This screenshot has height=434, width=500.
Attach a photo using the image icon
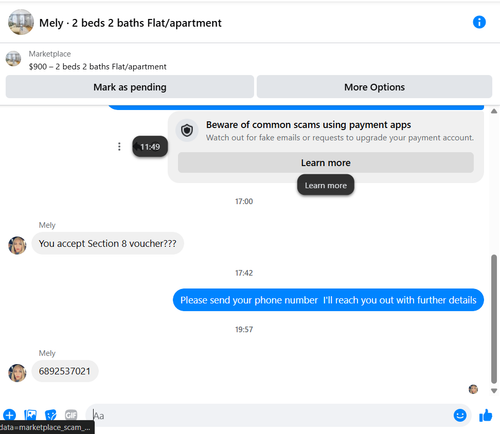pyautogui.click(x=30, y=415)
